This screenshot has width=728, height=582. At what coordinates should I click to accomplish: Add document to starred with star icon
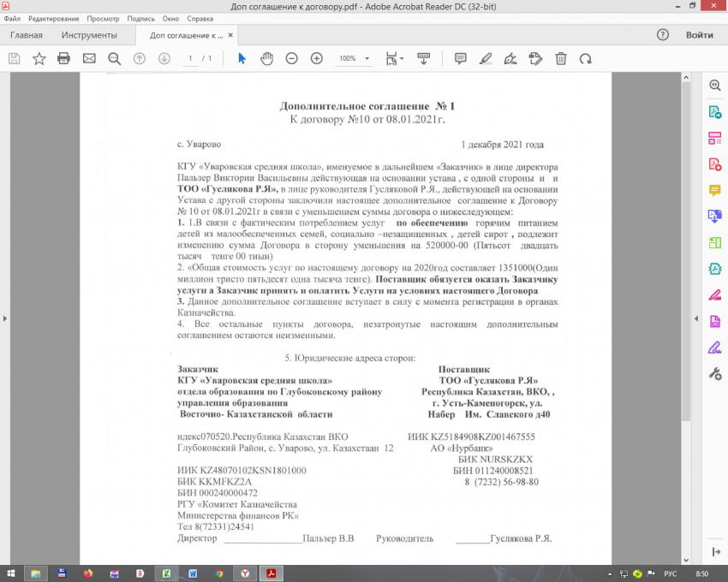click(x=39, y=59)
